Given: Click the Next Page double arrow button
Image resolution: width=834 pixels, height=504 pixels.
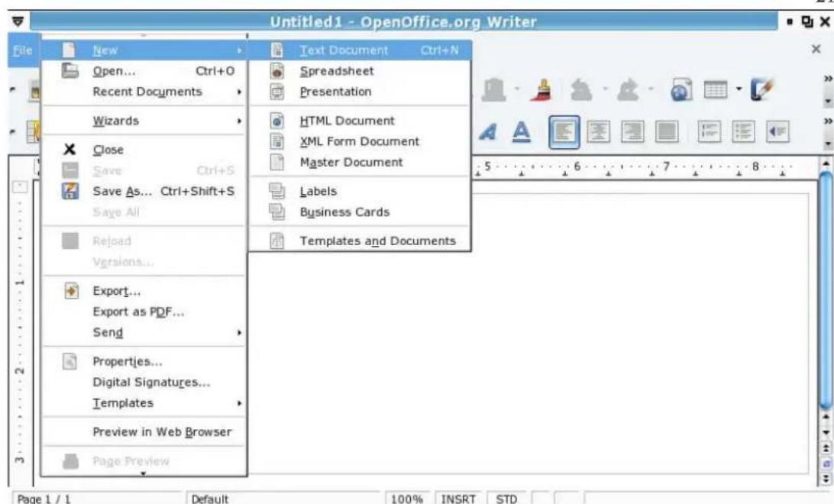Looking at the screenshot, I should (x=826, y=478).
